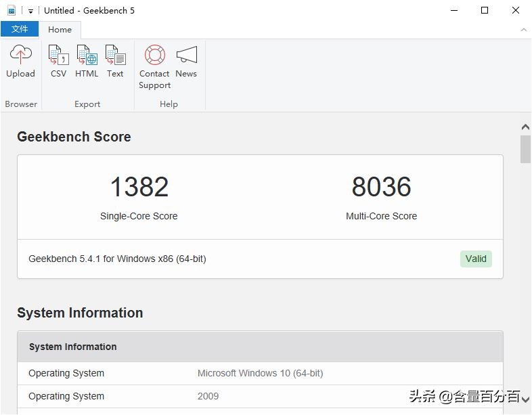Maximize the Geekbench 5 window
Viewport: 532px width, 415px height.
(485, 11)
